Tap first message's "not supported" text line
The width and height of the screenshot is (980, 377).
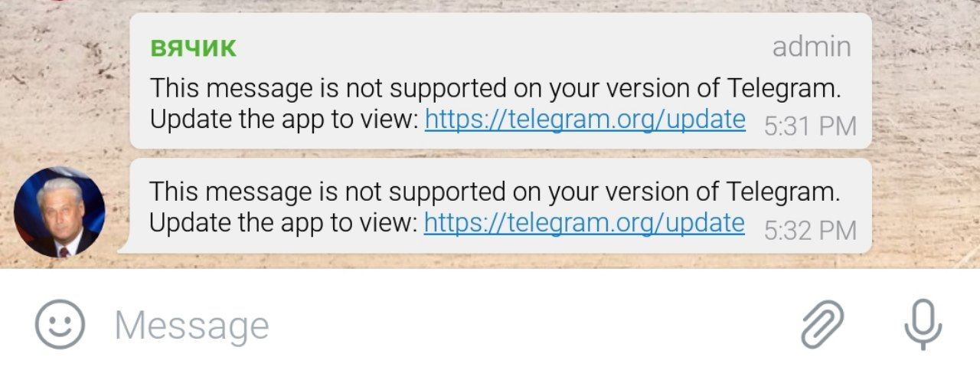[x=495, y=89]
